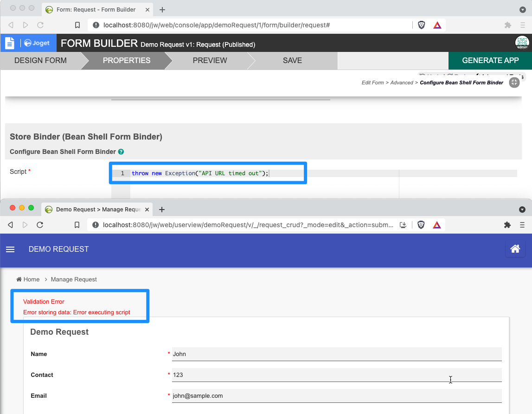Click the help icon beside Configure Bean Shell
532x414 pixels.
[121, 152]
